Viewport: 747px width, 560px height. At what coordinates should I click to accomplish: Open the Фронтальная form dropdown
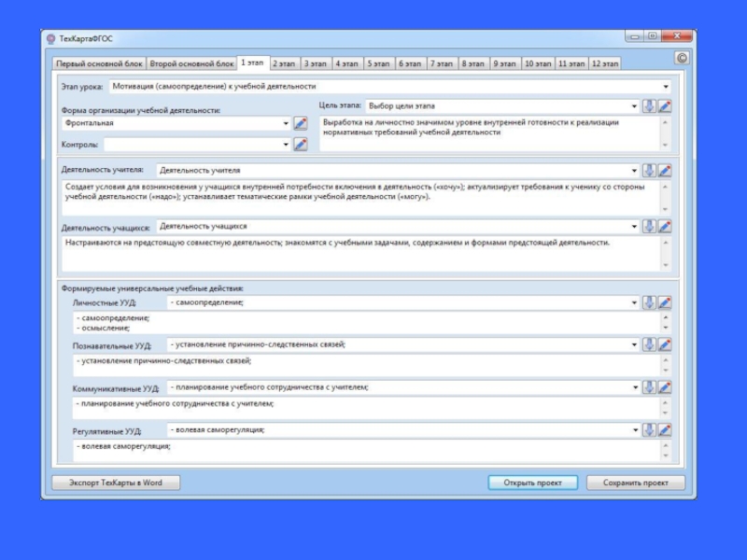pyautogui.click(x=286, y=123)
